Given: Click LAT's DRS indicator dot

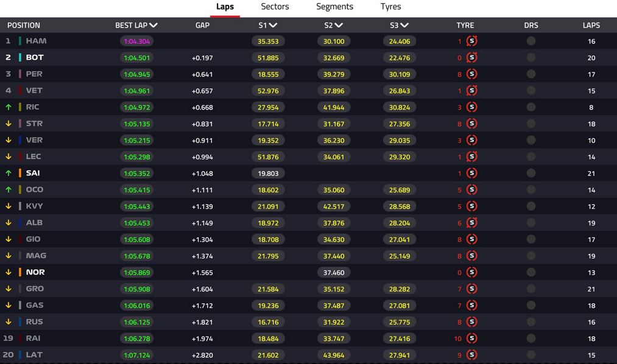Looking at the screenshot, I should point(531,355).
